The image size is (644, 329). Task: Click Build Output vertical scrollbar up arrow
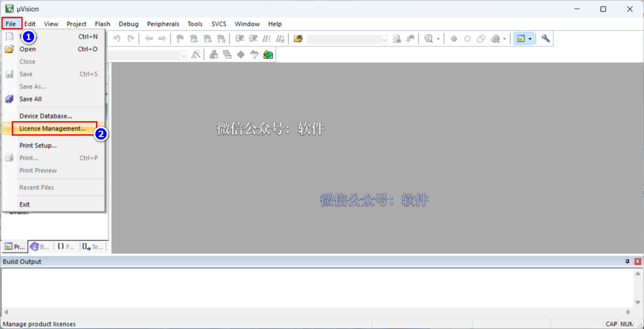tap(637, 273)
